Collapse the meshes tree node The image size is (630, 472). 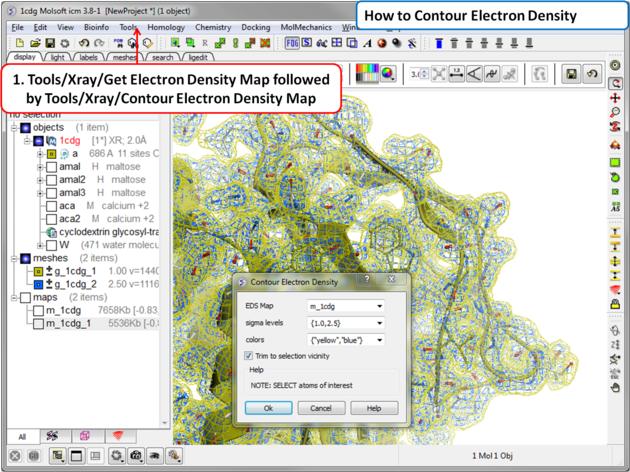[x=14, y=258]
